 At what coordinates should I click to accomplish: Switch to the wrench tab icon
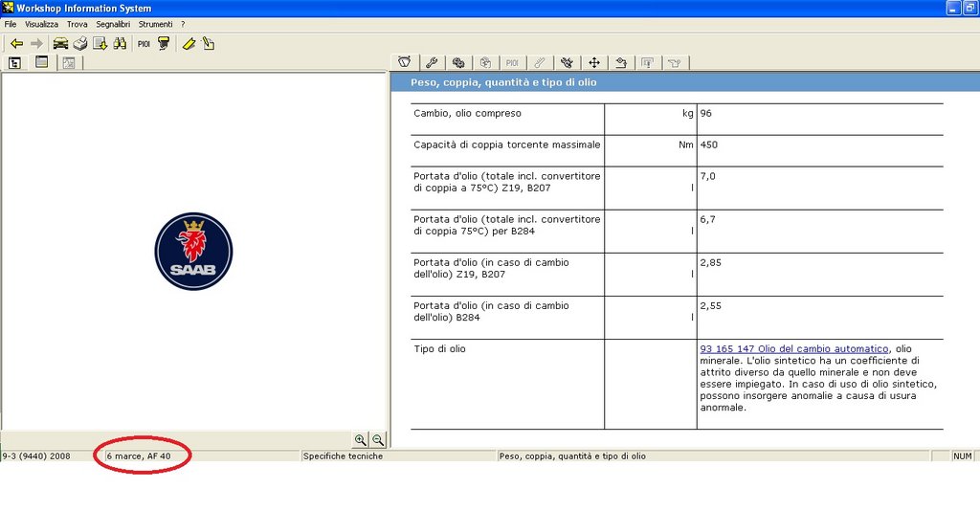(431, 63)
